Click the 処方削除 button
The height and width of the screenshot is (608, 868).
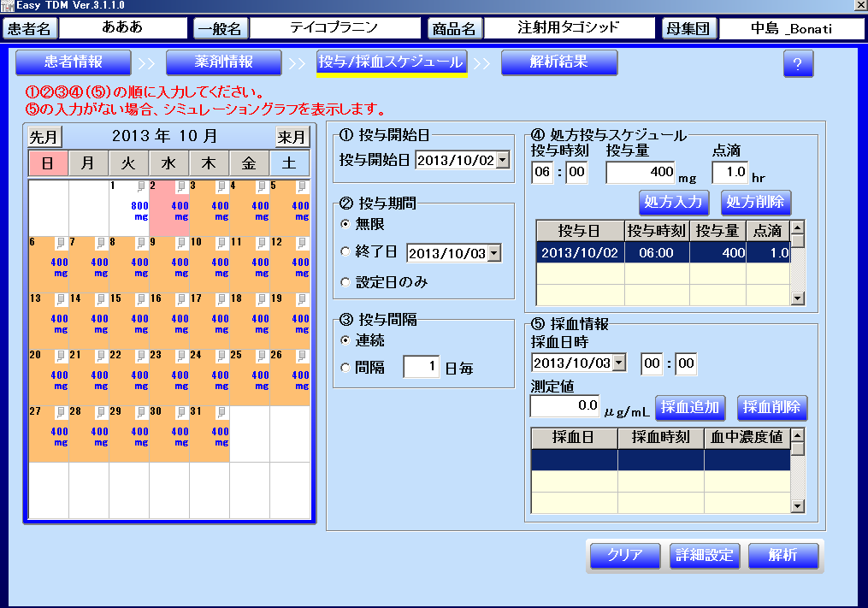click(x=756, y=202)
